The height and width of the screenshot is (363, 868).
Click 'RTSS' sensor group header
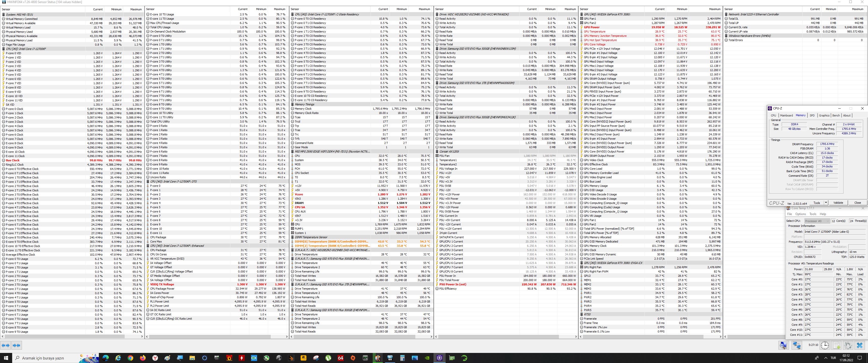click(651, 314)
